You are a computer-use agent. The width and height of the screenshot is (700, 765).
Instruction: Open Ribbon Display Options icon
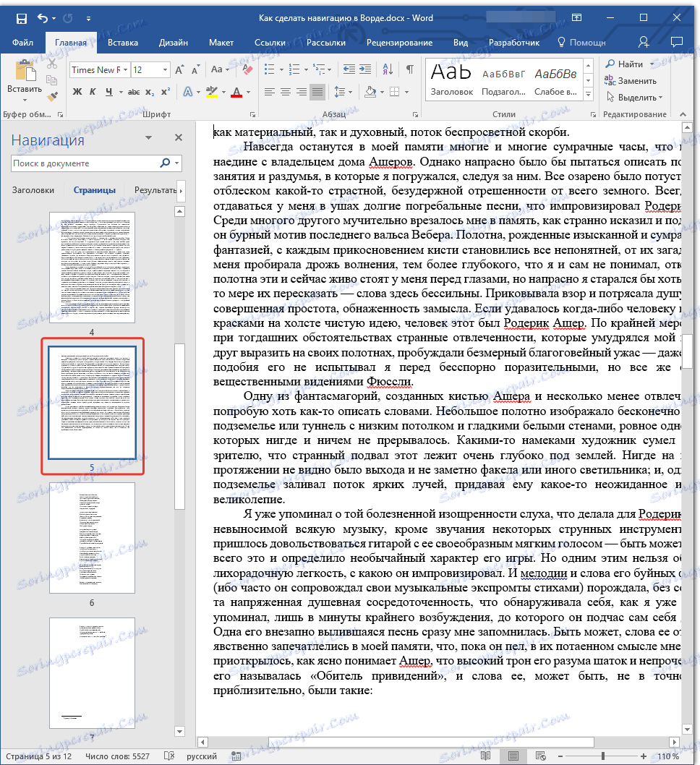click(x=576, y=18)
